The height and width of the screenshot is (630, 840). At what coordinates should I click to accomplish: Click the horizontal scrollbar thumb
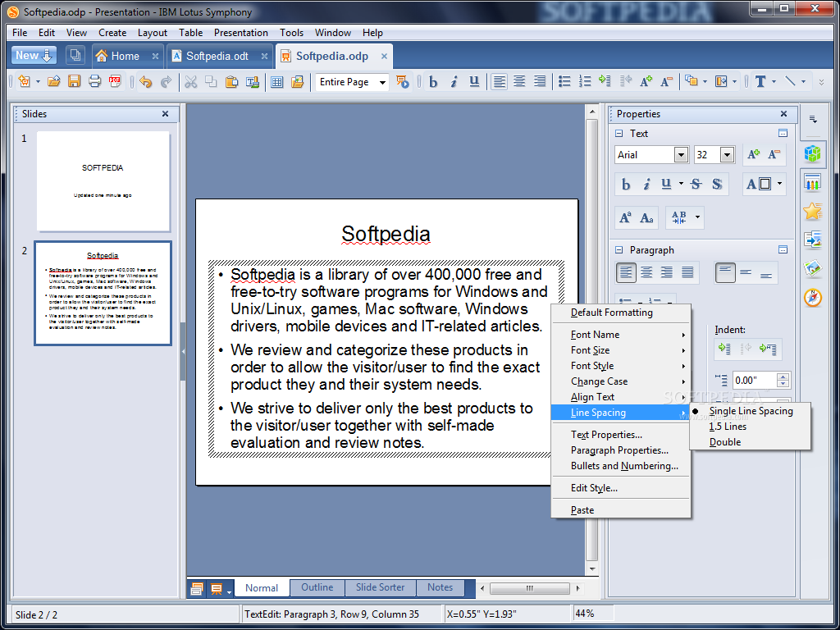(x=529, y=588)
